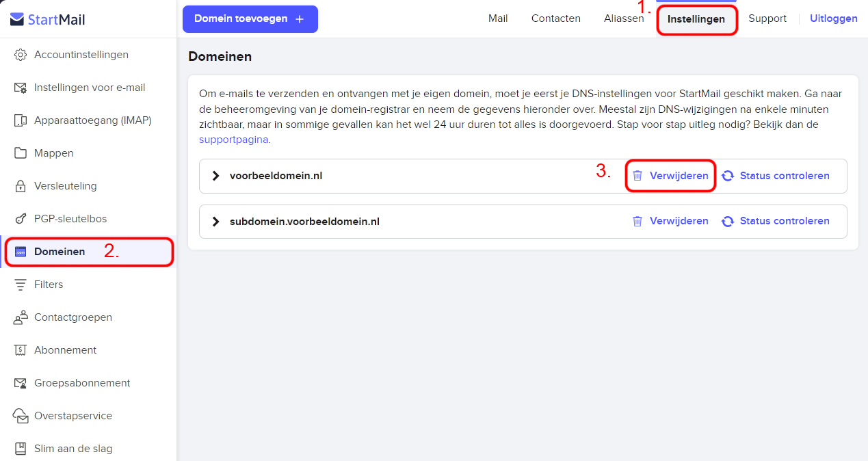Image resolution: width=868 pixels, height=461 pixels.
Task: Click the padlock icon beside Versleuteling
Action: pyautogui.click(x=21, y=186)
